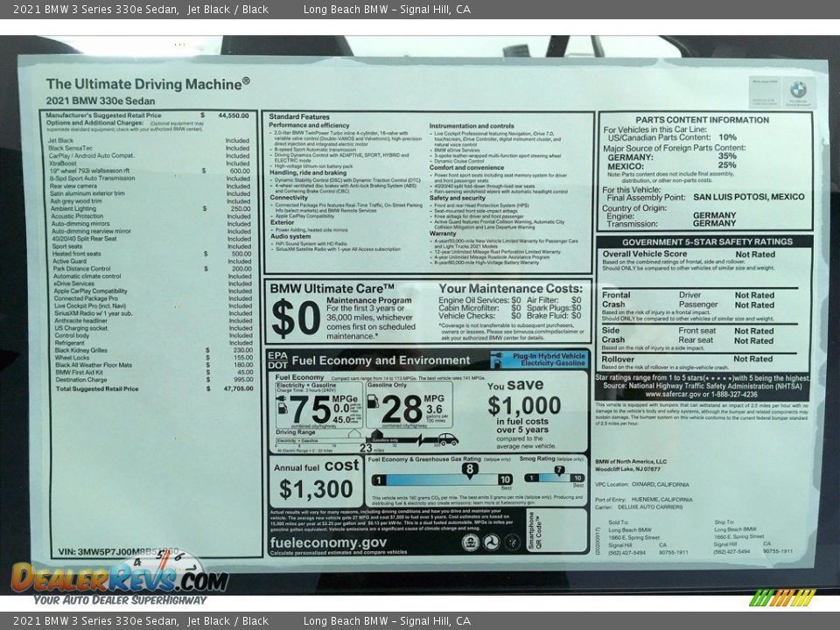This screenshot has height=630, width=840.
Task: Click 'Overall Vehicle Score' Not Rated line
Action: (689, 254)
